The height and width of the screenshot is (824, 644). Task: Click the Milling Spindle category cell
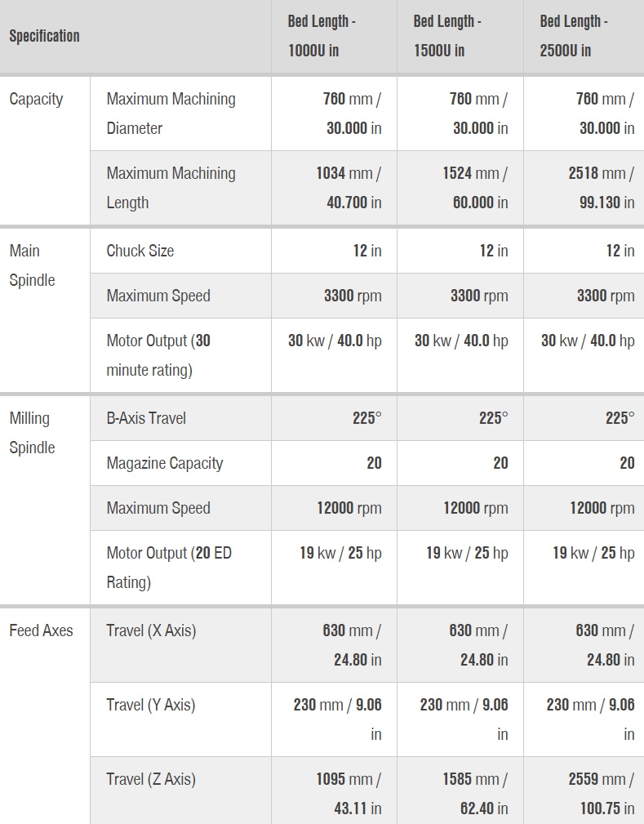tap(32, 433)
